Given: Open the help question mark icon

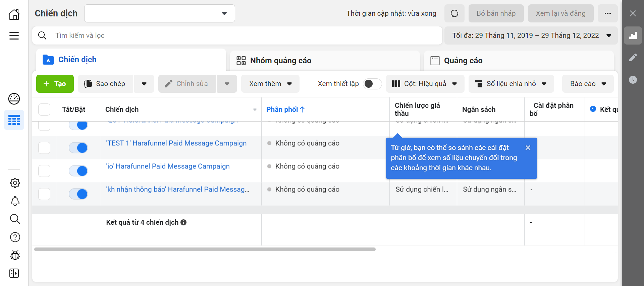Looking at the screenshot, I should [x=15, y=237].
